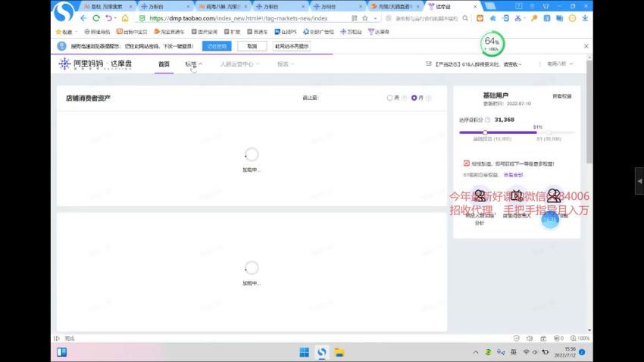Viewport: 644px width, 362px height.
Task: Click the undo/restore closed tab icon
Action: coord(108,18)
